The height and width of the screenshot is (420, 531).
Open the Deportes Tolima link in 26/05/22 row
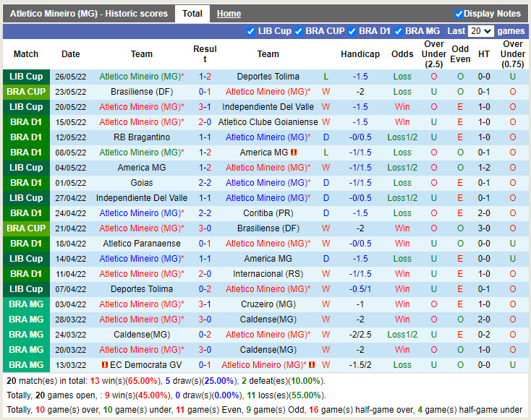pyautogui.click(x=268, y=77)
